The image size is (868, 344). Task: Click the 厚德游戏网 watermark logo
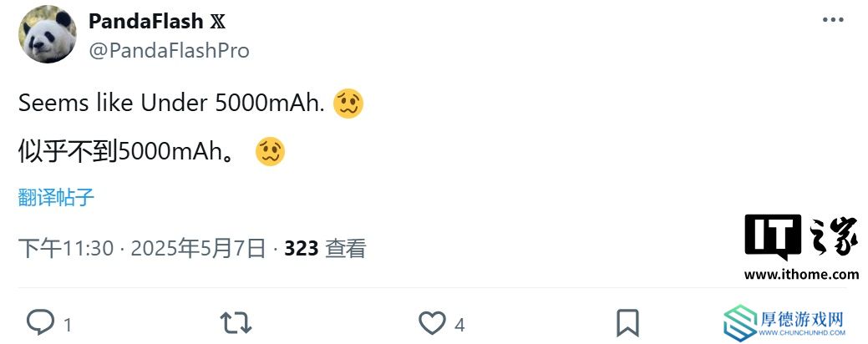pyautogui.click(x=785, y=323)
